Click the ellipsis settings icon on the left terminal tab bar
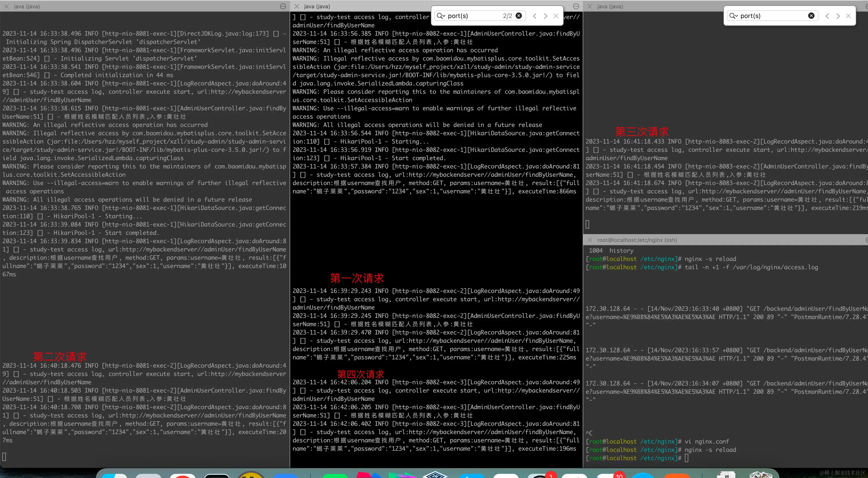This screenshot has width=868, height=478. pyautogui.click(x=282, y=6)
